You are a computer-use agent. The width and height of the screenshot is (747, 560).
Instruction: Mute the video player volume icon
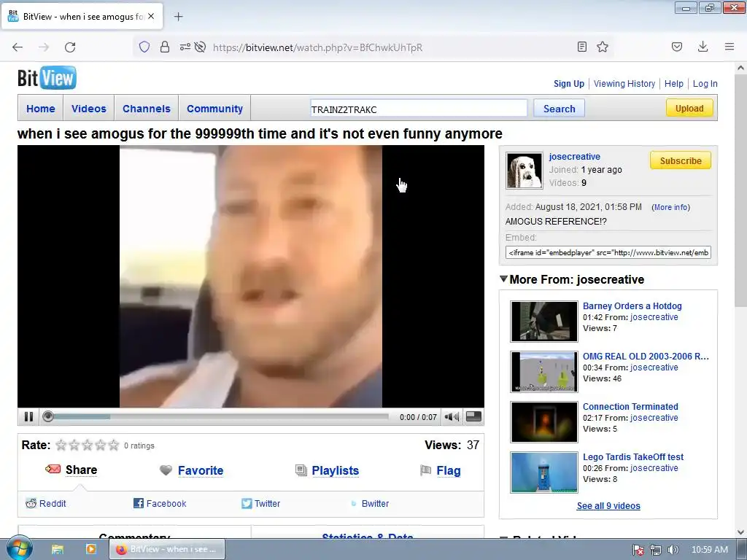click(451, 417)
